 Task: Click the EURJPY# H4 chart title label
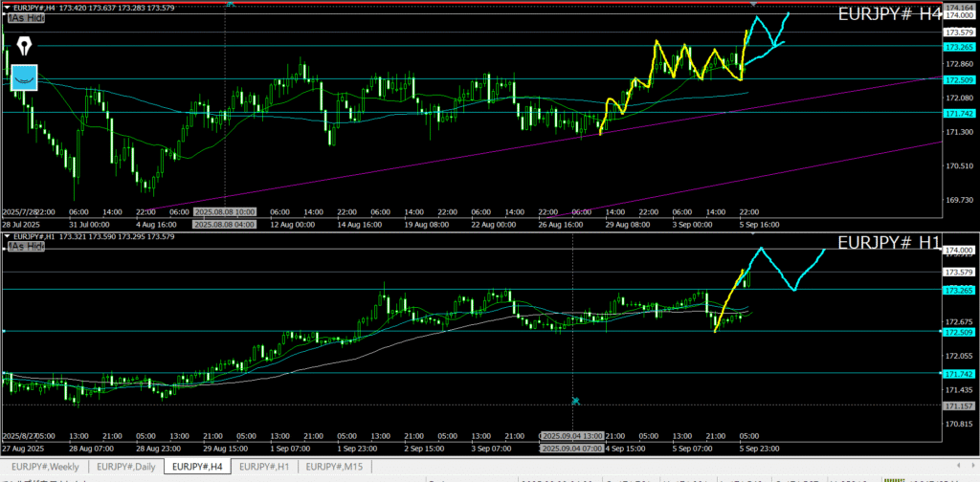pos(889,14)
